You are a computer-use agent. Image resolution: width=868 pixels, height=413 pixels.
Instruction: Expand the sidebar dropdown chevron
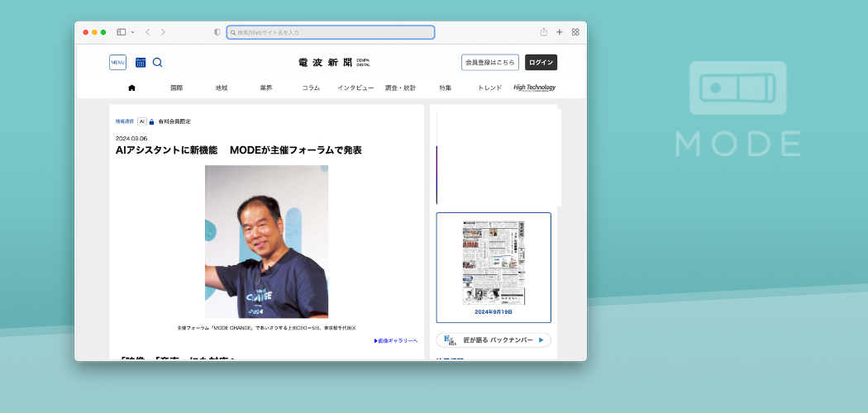(x=132, y=32)
